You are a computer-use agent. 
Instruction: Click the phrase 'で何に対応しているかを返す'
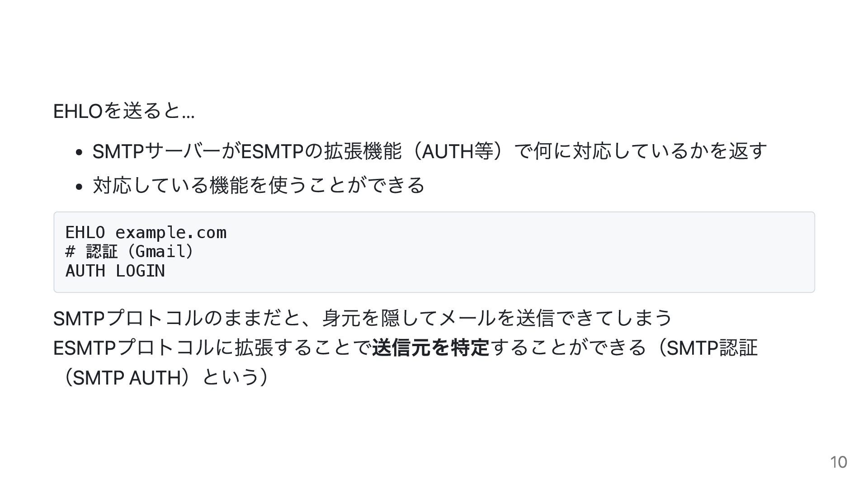(640, 151)
